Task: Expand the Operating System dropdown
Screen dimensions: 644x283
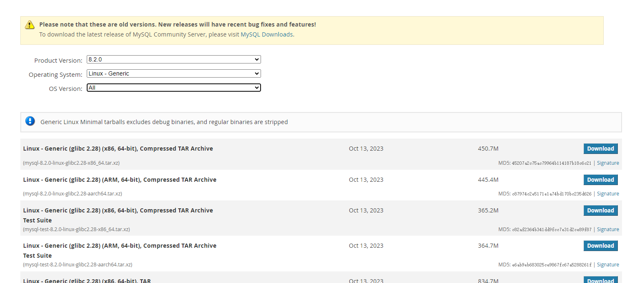Action: coord(173,74)
